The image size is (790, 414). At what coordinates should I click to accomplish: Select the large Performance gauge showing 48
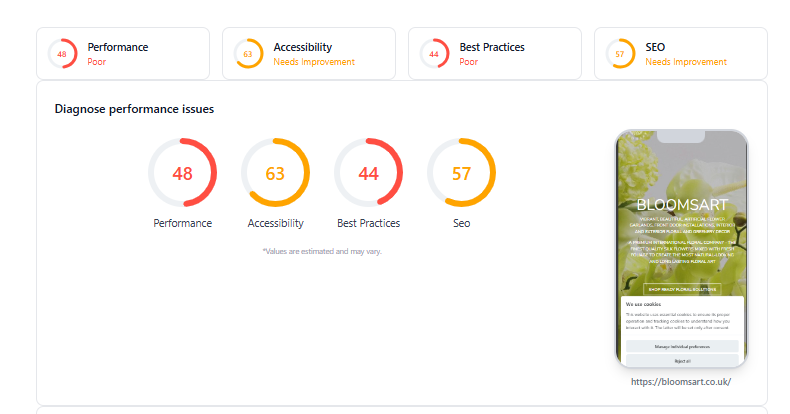182,173
